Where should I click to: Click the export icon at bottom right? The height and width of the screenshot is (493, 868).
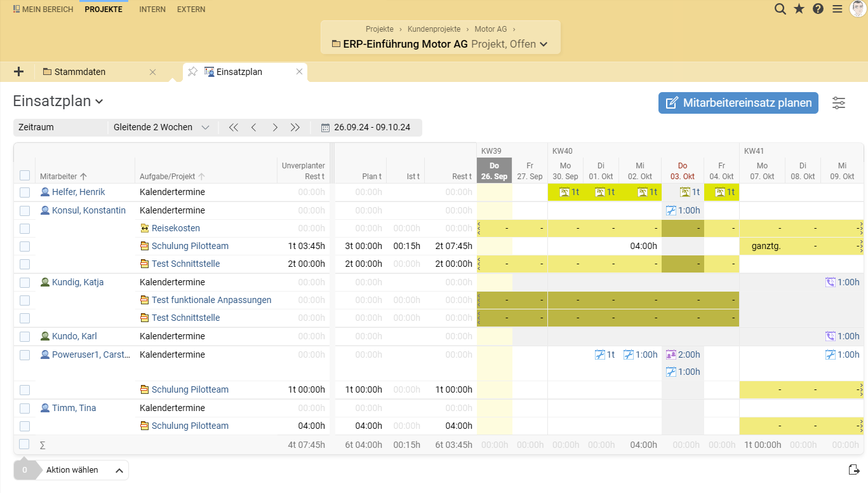tap(854, 469)
